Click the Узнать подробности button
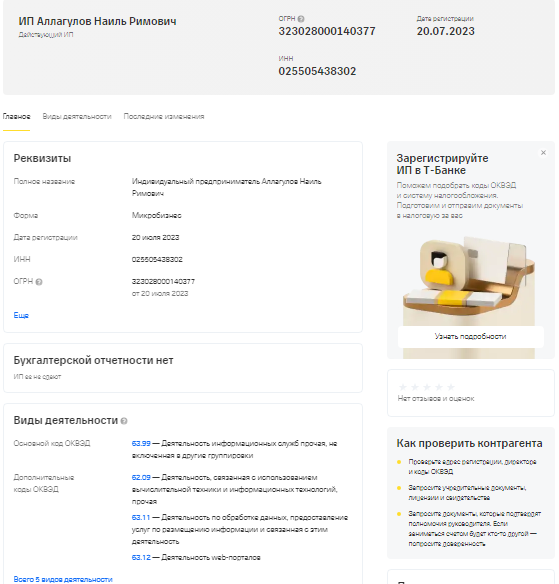This screenshot has height=584, width=559. click(470, 336)
